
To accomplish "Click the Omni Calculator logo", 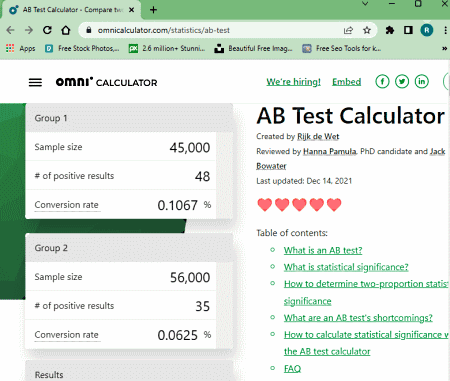I will click(x=106, y=82).
